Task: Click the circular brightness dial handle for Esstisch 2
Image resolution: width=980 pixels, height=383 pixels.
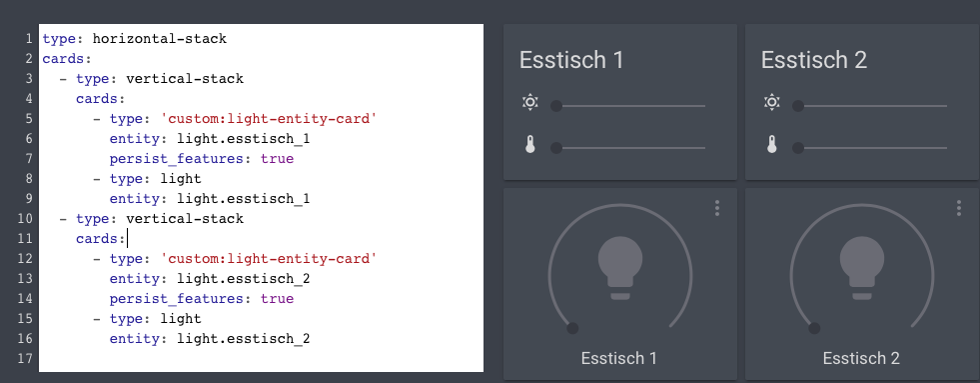Action: (814, 329)
